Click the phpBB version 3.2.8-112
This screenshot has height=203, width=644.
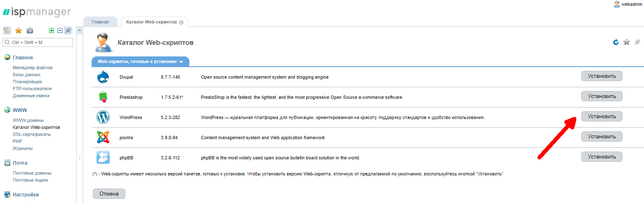pos(170,158)
